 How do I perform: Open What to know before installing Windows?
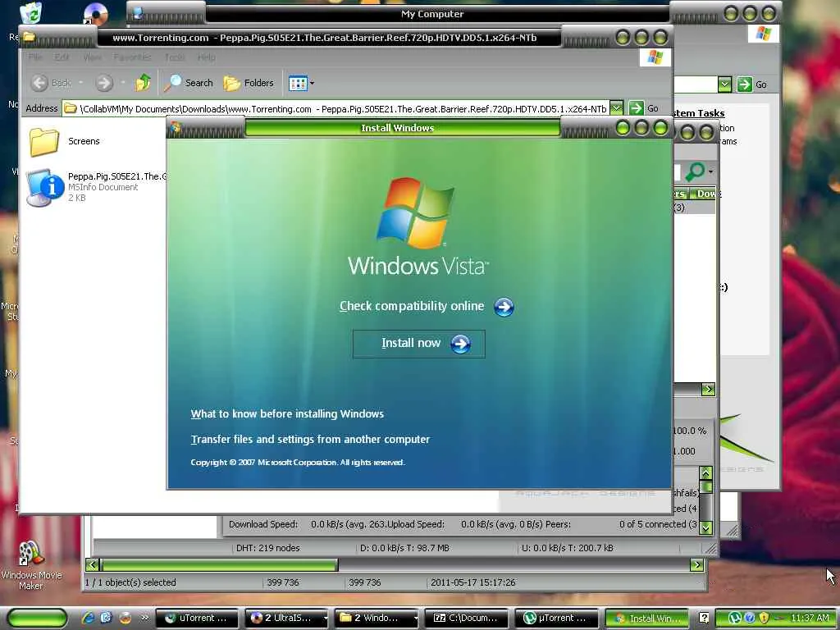pos(287,413)
